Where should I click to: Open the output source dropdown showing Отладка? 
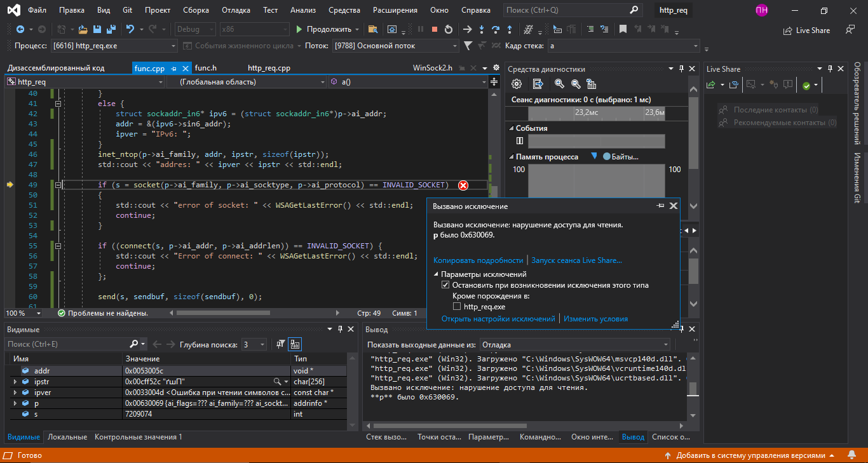pos(574,345)
